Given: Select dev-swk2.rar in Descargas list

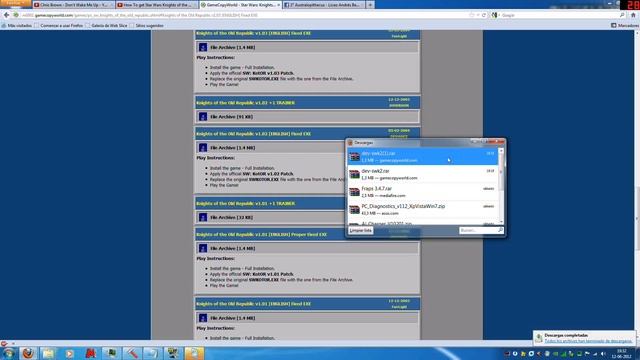Looking at the screenshot, I should [x=422, y=174].
